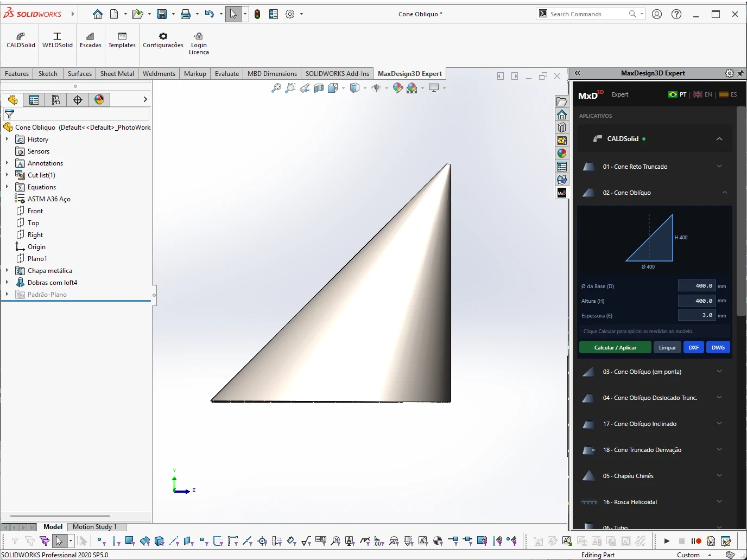Open the MaxDesign3D panel settings gear
Viewport: 747px width, 560px height.
[730, 73]
